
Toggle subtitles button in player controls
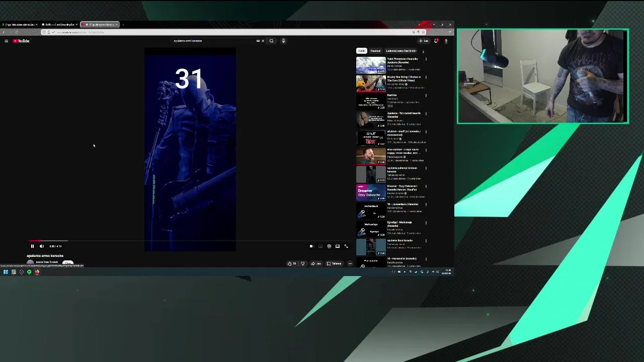(x=320, y=246)
